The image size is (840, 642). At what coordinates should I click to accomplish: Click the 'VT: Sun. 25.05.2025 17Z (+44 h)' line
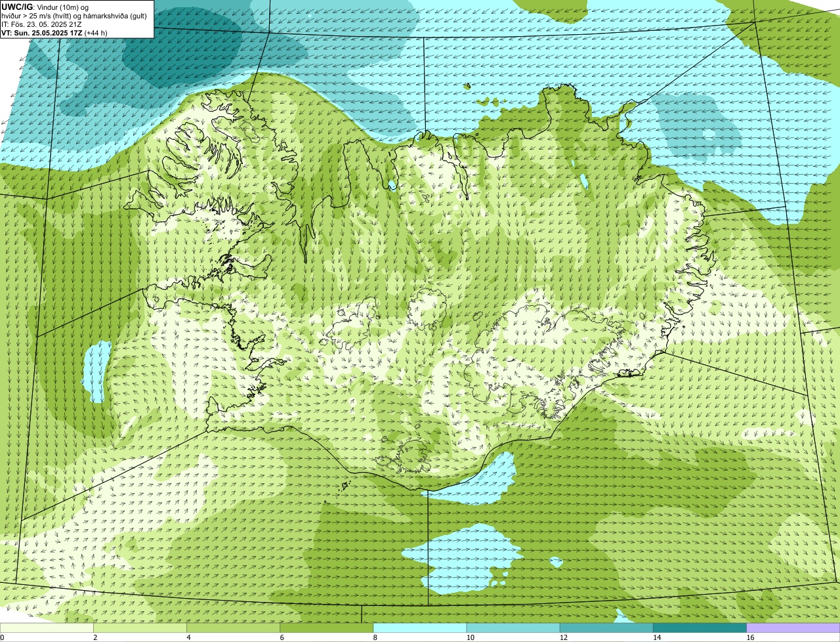coord(54,33)
